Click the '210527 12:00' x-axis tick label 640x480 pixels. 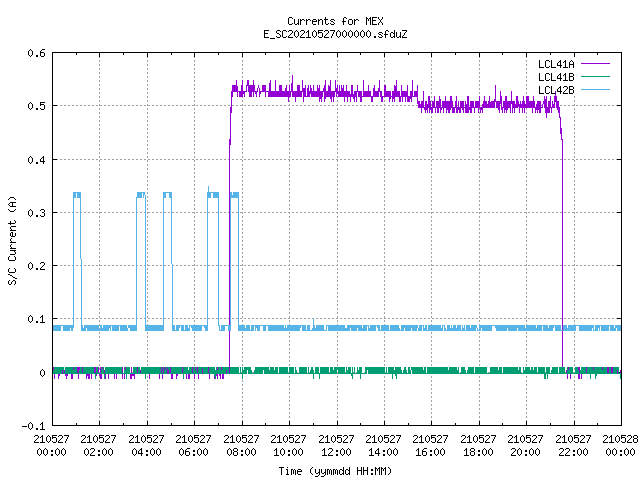[x=336, y=445]
